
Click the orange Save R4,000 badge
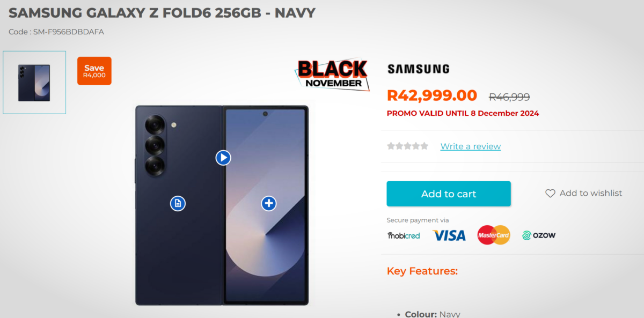pos(94,71)
